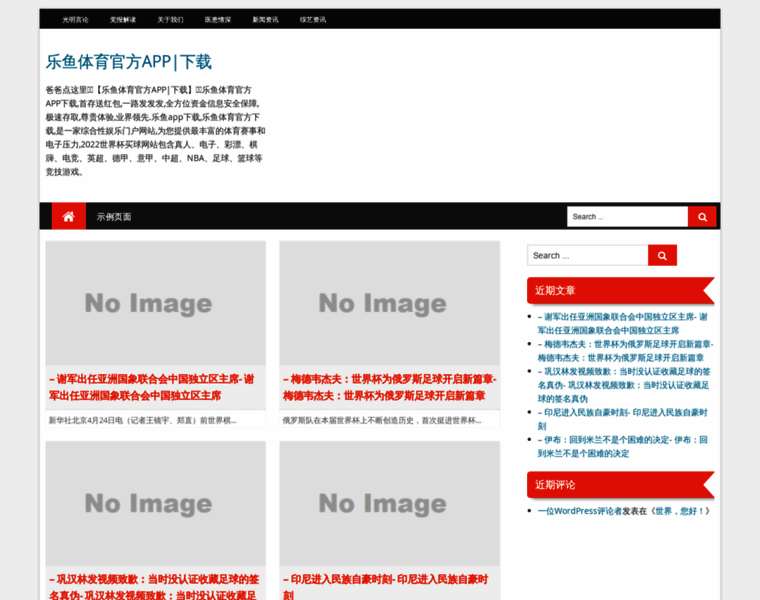Open article title 谢军出任亚洲国象联合会中国独立区主席
760x600 pixels.
pyautogui.click(x=151, y=387)
